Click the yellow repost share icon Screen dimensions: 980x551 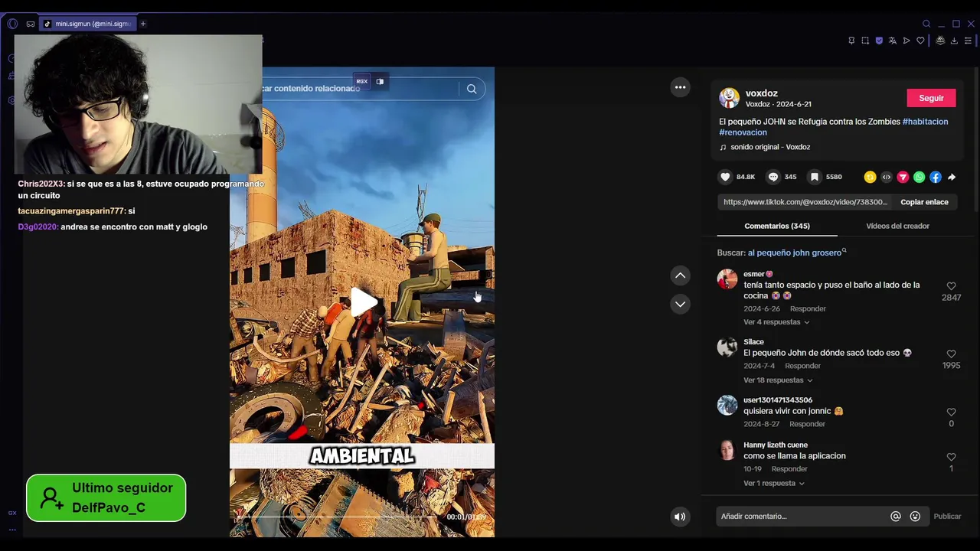coord(870,177)
